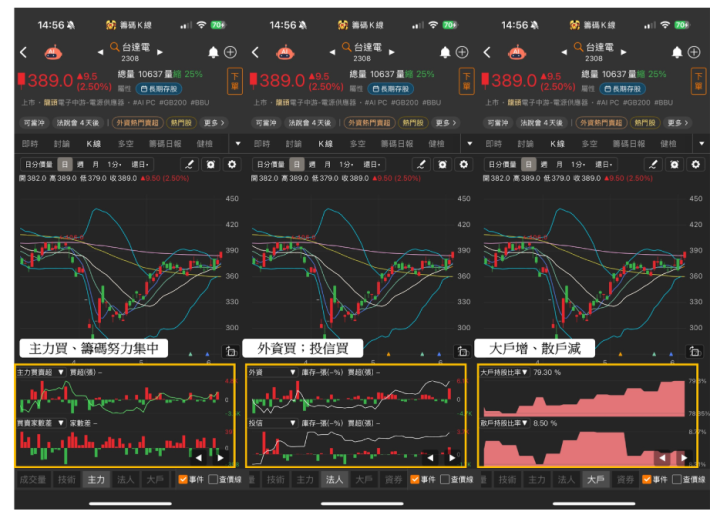This screenshot has width=720, height=518.
Task: Tap the back arrow on the middle phone
Action: 256,52
